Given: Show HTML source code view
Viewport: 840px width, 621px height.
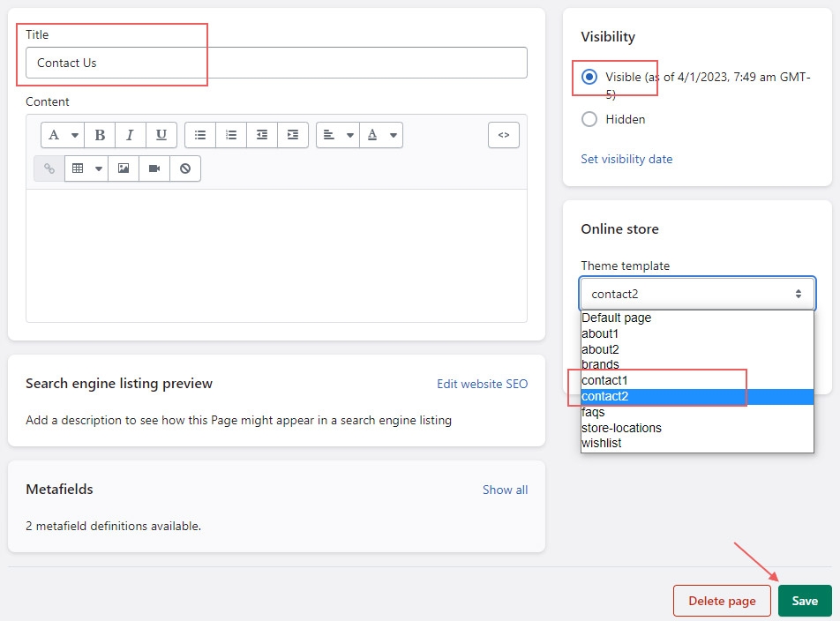Looking at the screenshot, I should tap(504, 135).
